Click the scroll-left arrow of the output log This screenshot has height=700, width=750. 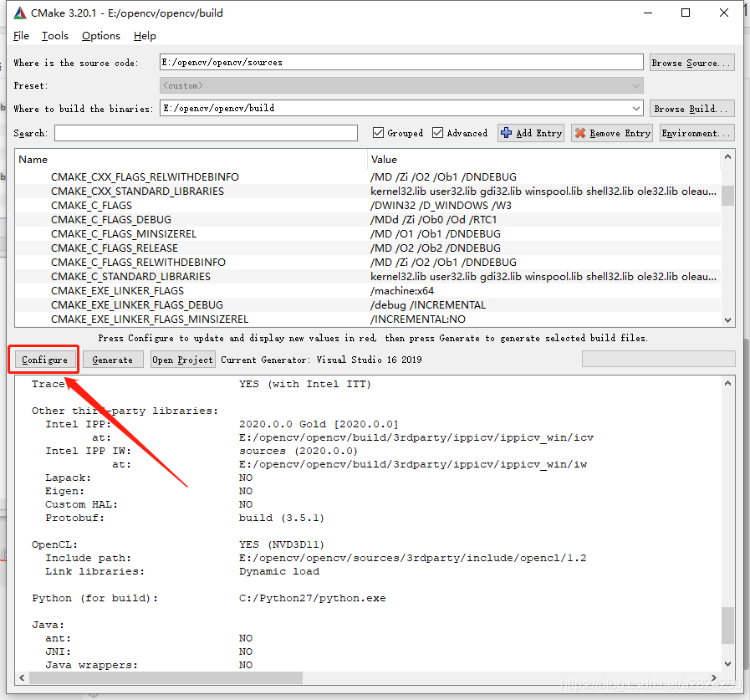22,677
